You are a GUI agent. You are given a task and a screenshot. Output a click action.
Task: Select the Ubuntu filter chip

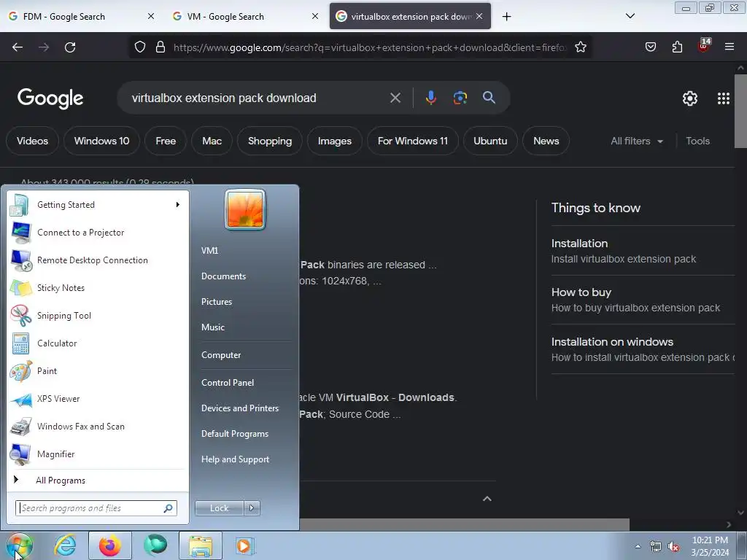pyautogui.click(x=490, y=141)
